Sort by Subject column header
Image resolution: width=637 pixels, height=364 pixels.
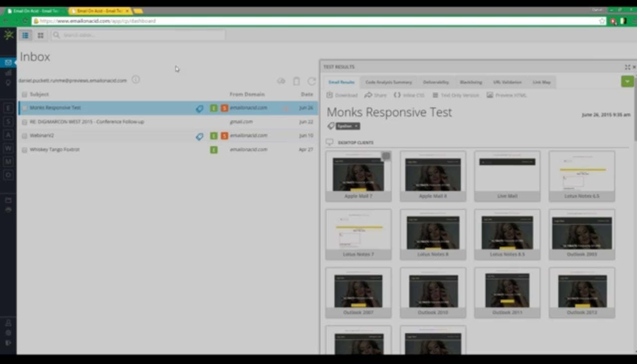click(x=39, y=94)
